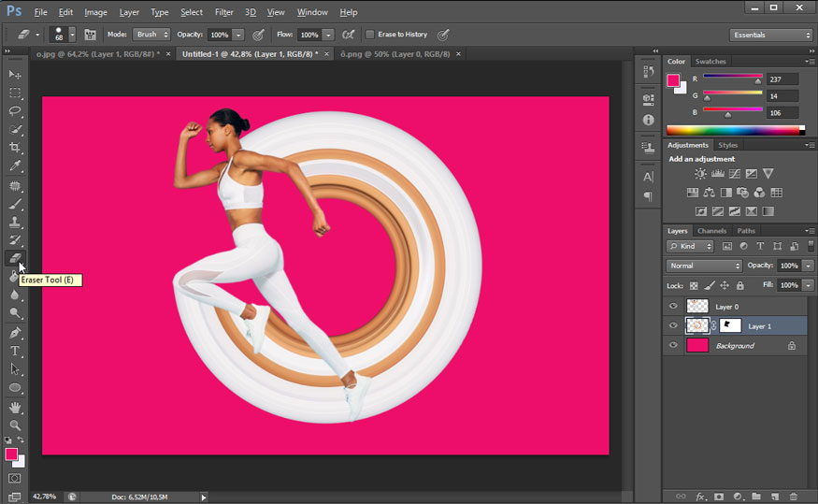Select the Eraser tool in toolbox
Image resolution: width=818 pixels, height=504 pixels.
[15, 258]
